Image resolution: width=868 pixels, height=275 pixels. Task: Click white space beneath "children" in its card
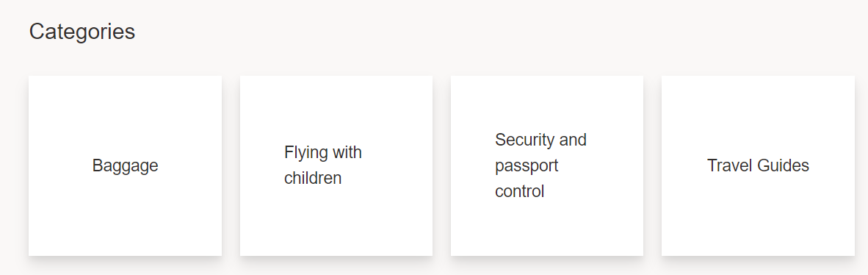(313, 222)
